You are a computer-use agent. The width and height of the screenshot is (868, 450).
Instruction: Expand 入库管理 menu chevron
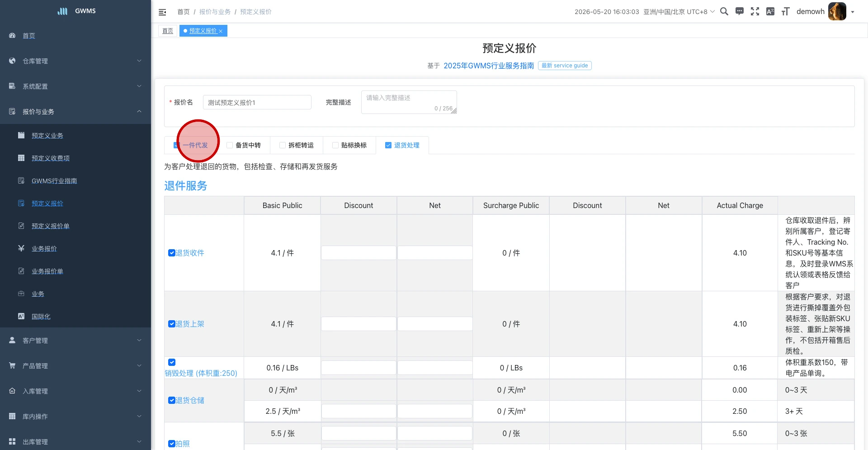point(139,391)
